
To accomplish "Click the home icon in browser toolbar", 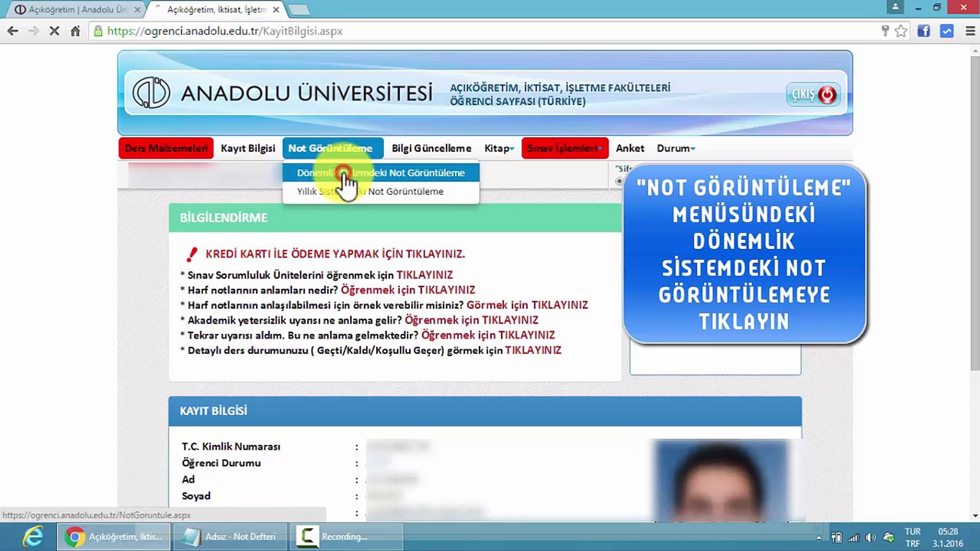I will point(75,31).
